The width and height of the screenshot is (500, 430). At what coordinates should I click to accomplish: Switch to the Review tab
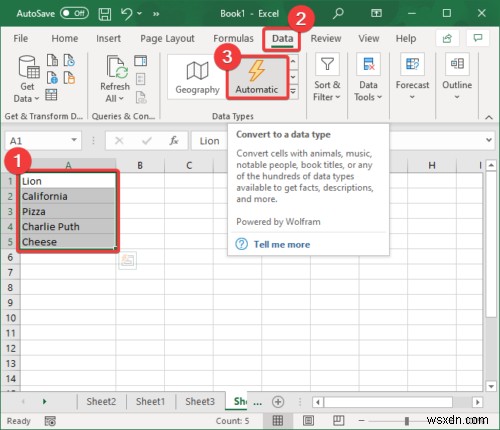[326, 38]
